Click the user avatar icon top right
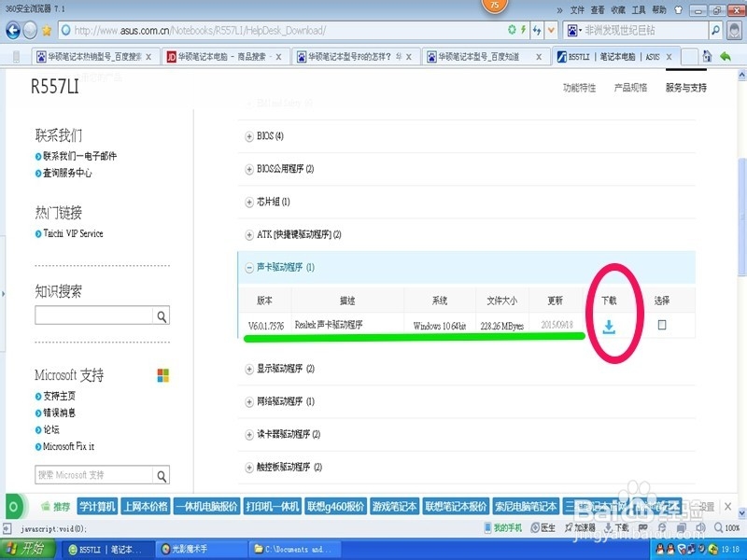The image size is (747, 560). 734,31
